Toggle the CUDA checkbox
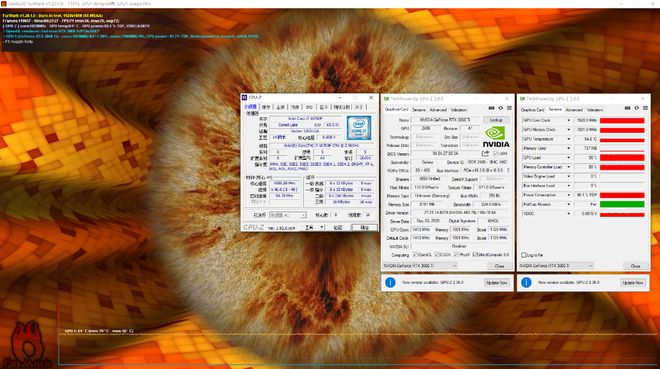Screen dimensions: 660x369 pyautogui.click(x=437, y=255)
